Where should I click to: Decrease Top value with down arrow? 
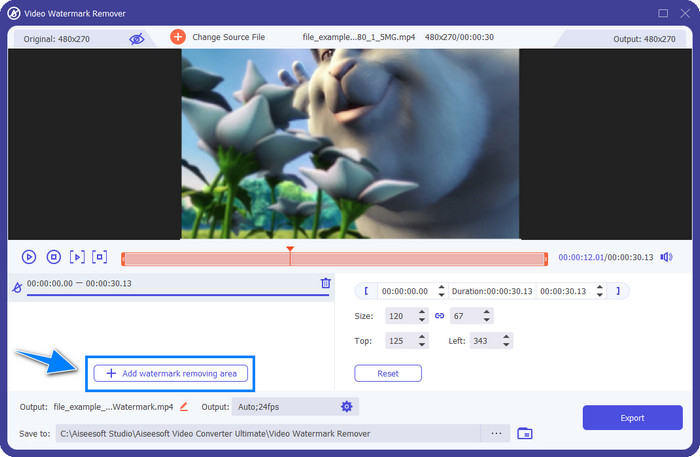[422, 345]
